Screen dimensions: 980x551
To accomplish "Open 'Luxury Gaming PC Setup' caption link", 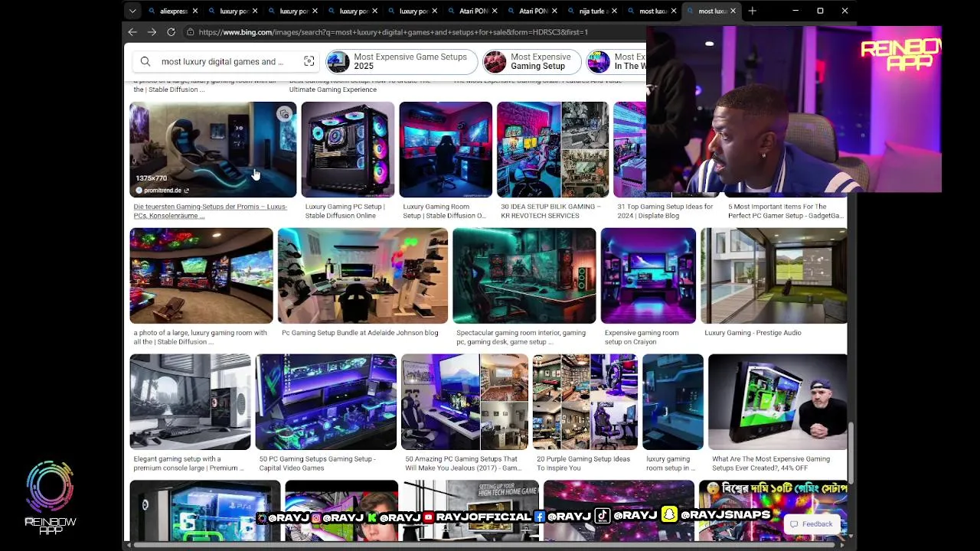I will pyautogui.click(x=345, y=210).
